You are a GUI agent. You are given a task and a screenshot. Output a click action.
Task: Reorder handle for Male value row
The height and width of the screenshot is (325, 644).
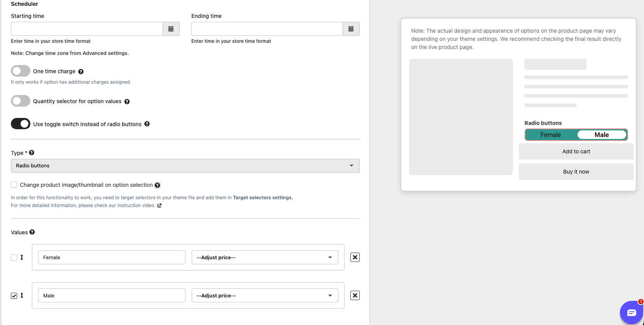click(x=22, y=295)
